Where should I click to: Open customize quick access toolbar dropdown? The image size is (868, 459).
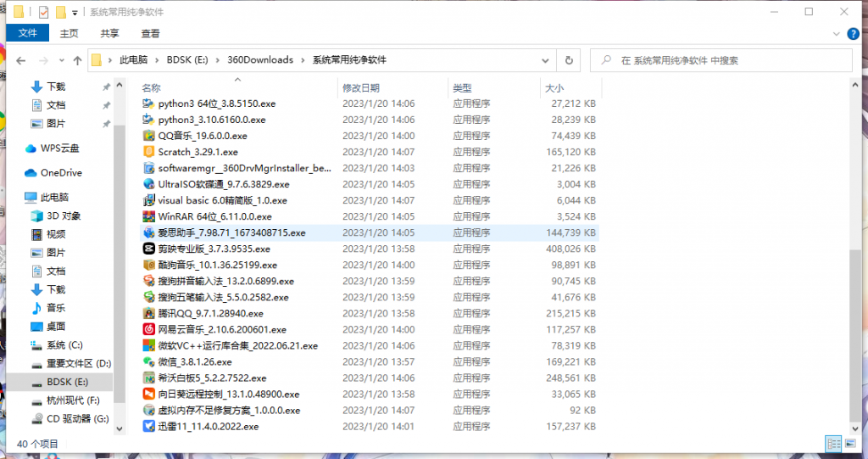[x=75, y=12]
